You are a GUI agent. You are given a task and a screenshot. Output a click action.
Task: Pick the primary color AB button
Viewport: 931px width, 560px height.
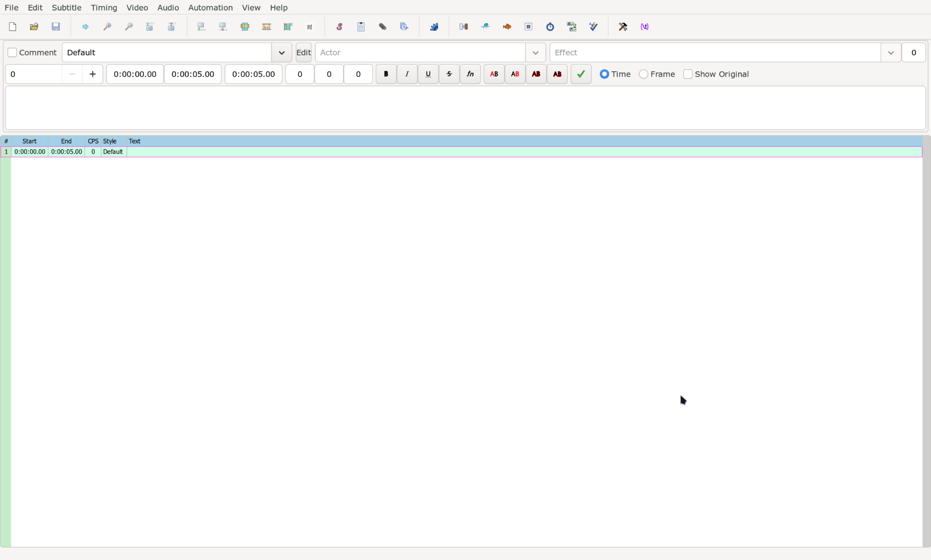tap(494, 74)
